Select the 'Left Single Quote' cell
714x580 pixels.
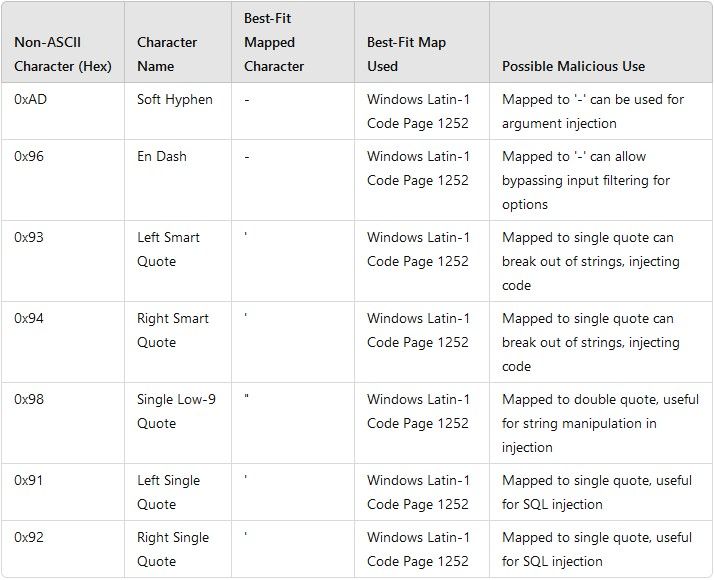click(x=168, y=492)
